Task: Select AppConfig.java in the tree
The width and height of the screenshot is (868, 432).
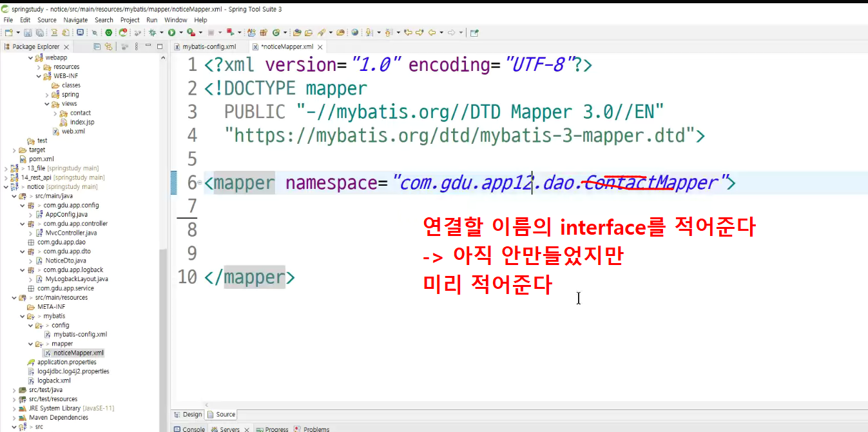Action: pyautogui.click(x=62, y=214)
